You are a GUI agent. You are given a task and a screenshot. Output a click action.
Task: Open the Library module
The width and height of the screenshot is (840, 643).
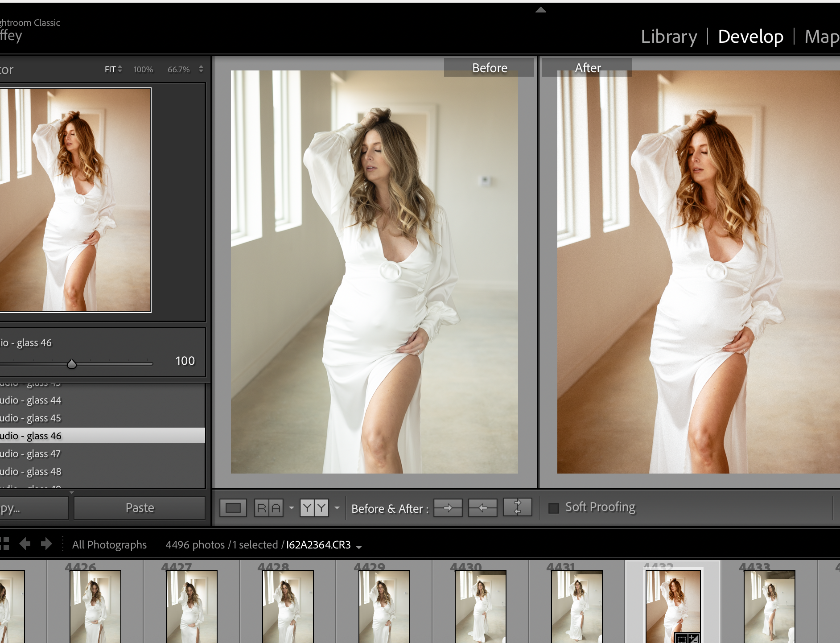coord(669,37)
